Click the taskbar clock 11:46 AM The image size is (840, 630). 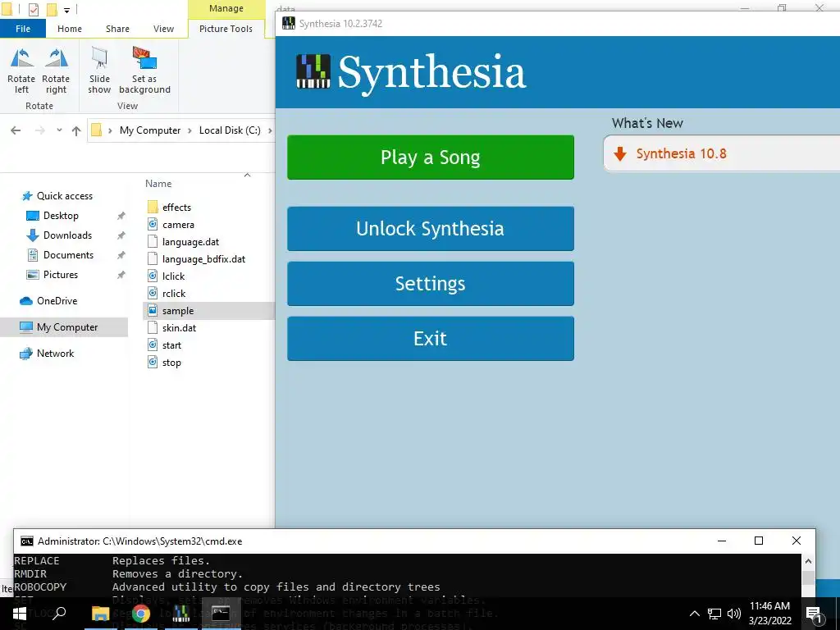(769, 606)
